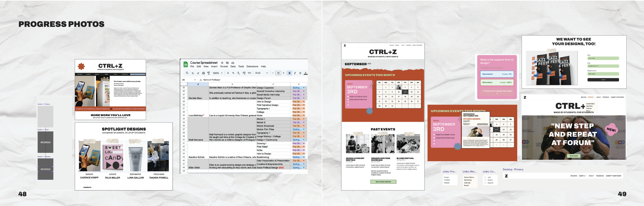Image resolution: width=644 pixels, height=206 pixels.
Task: Select column C header
Action: (x=273, y=84)
